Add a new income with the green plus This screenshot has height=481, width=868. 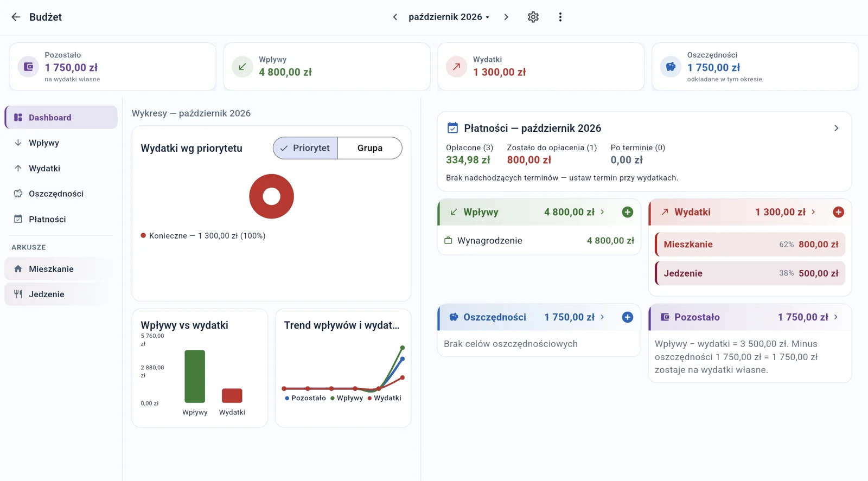pos(628,212)
